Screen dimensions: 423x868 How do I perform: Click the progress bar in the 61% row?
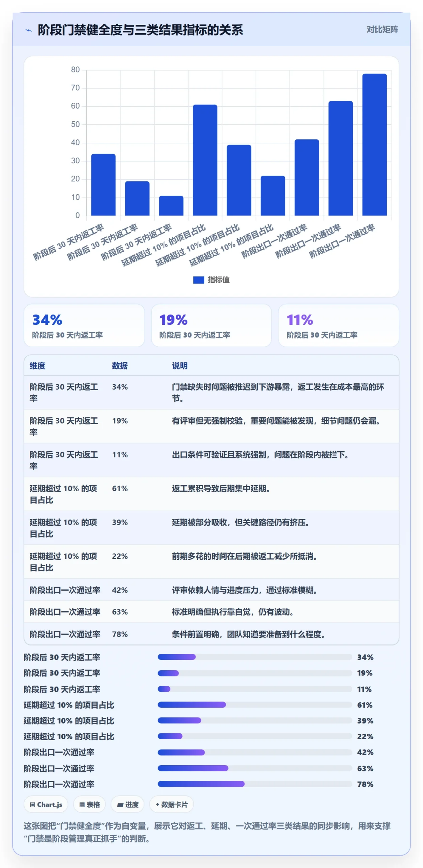[255, 705]
